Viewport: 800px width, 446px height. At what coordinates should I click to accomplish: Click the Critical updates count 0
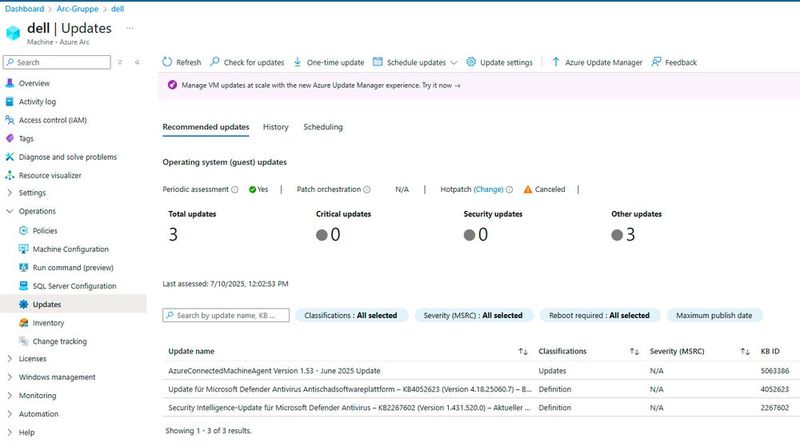[x=335, y=235]
